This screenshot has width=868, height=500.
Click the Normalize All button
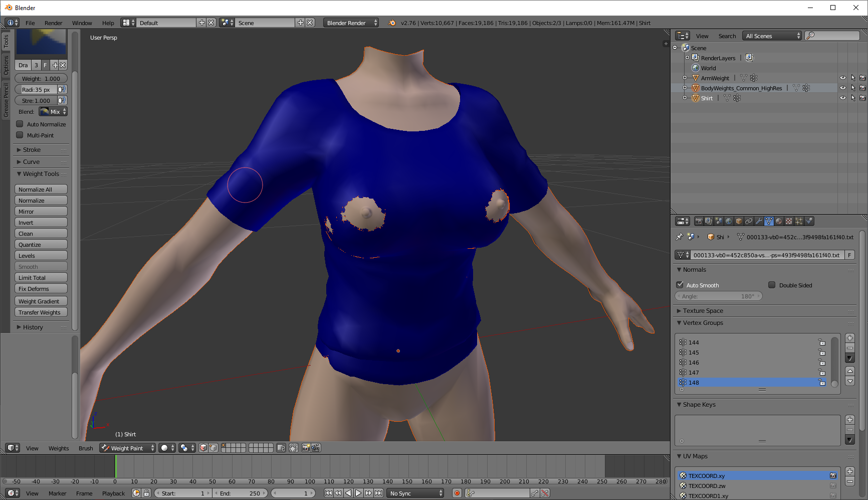[x=41, y=189]
